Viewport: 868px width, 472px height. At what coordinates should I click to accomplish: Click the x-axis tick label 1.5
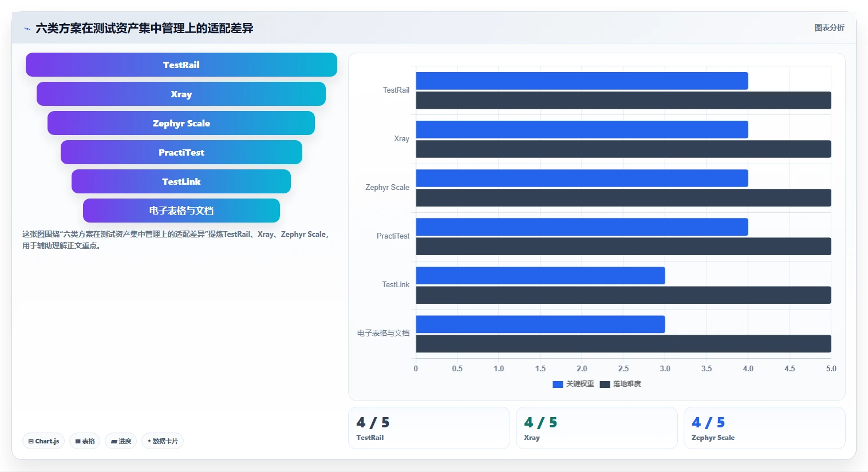pyautogui.click(x=540, y=368)
